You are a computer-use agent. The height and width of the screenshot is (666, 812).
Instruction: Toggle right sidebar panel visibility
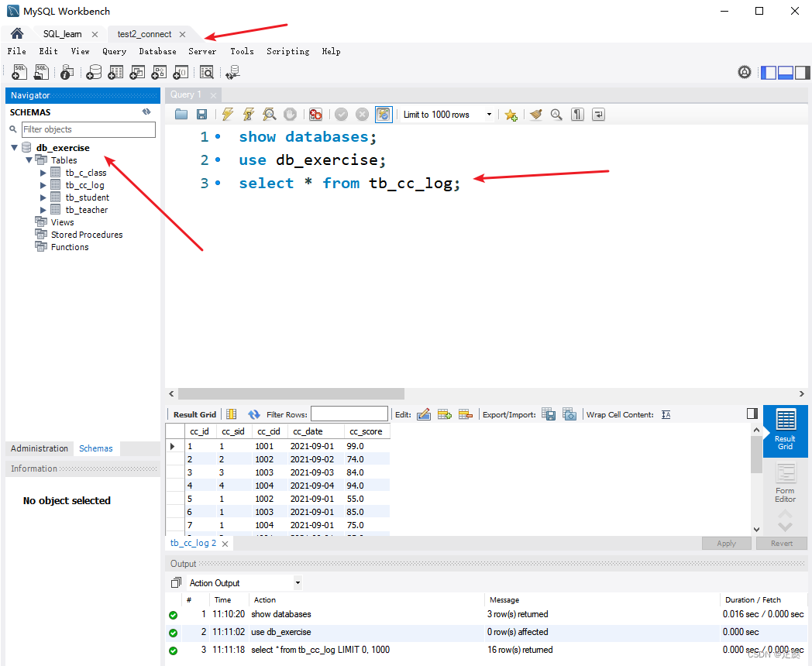(x=803, y=73)
